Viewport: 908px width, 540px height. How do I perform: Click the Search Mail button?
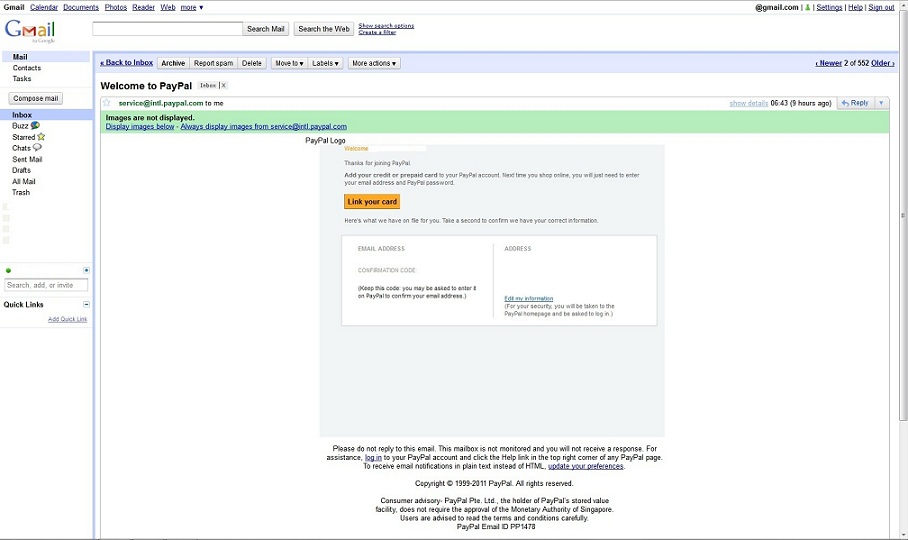pos(266,29)
